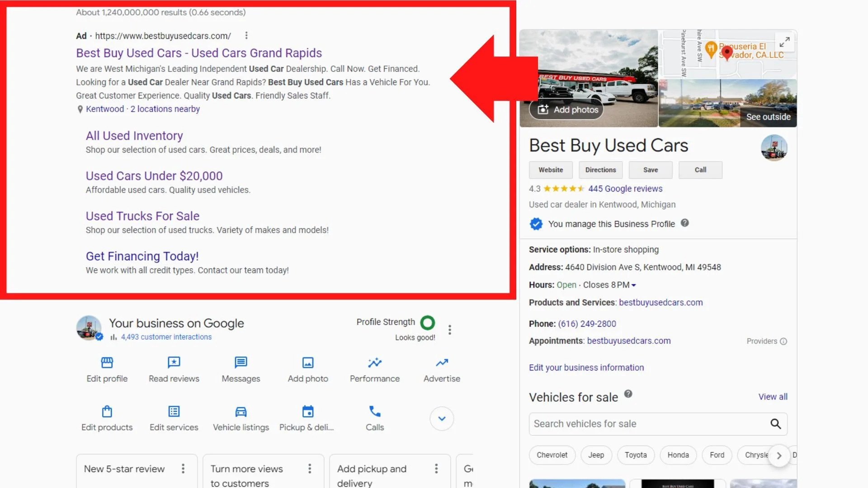Open Edit products shopping bag icon

tap(107, 412)
